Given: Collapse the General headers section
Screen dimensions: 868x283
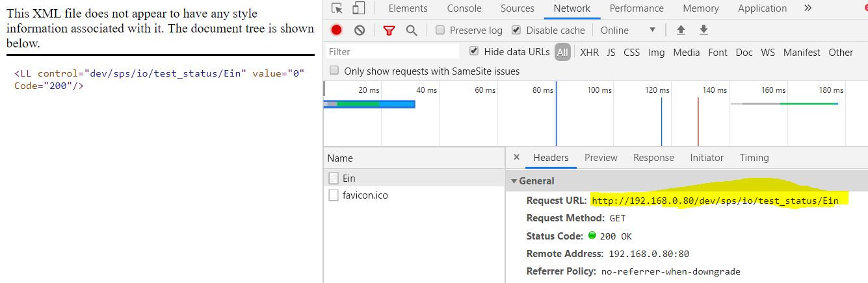Looking at the screenshot, I should point(514,181).
